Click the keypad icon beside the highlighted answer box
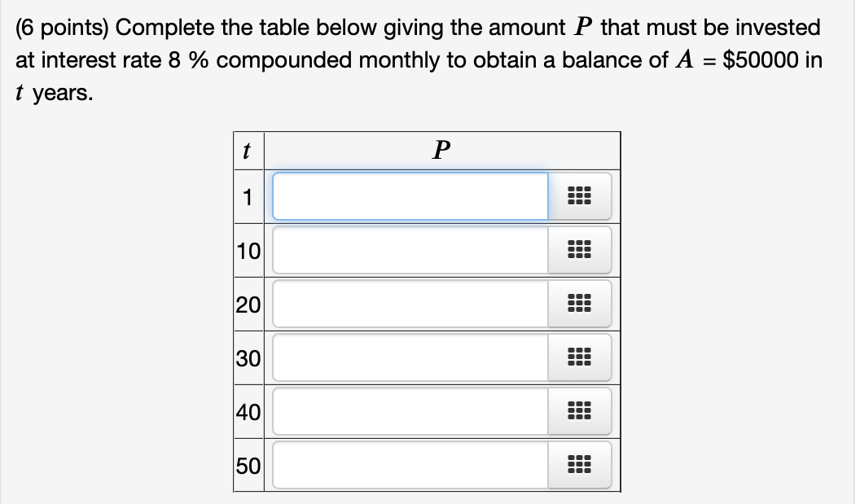Image resolution: width=860 pixels, height=504 pixels. click(579, 196)
